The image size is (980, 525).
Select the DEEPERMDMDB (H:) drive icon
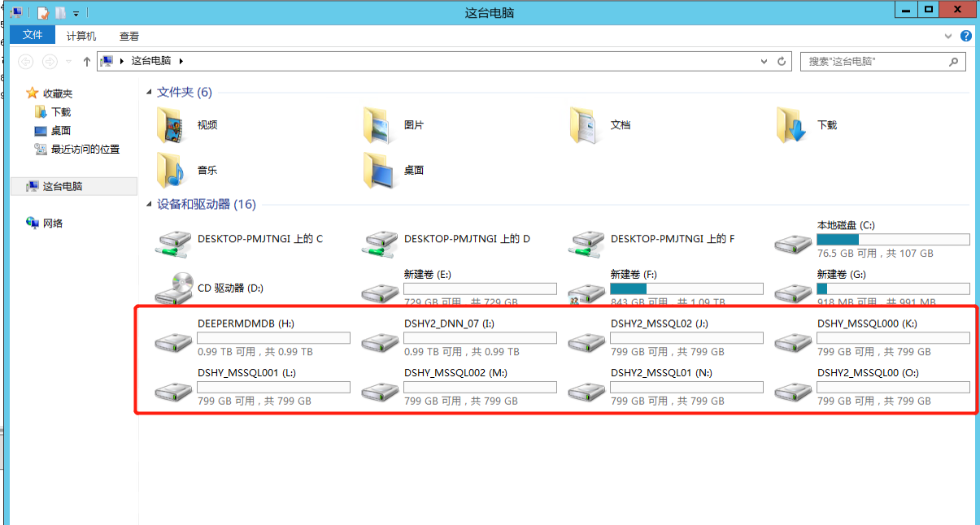[174, 344]
